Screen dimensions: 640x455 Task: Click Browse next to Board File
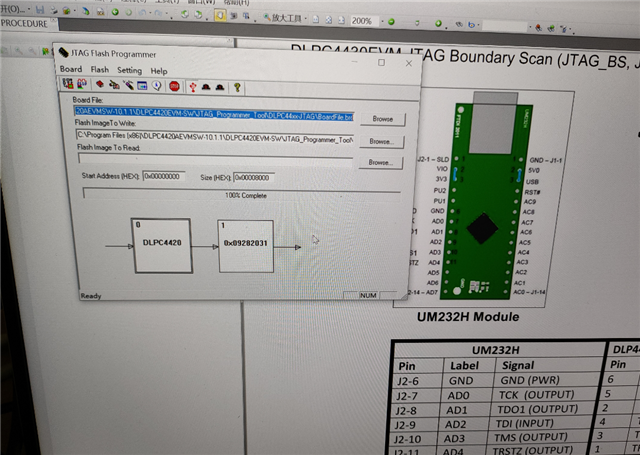[383, 119]
